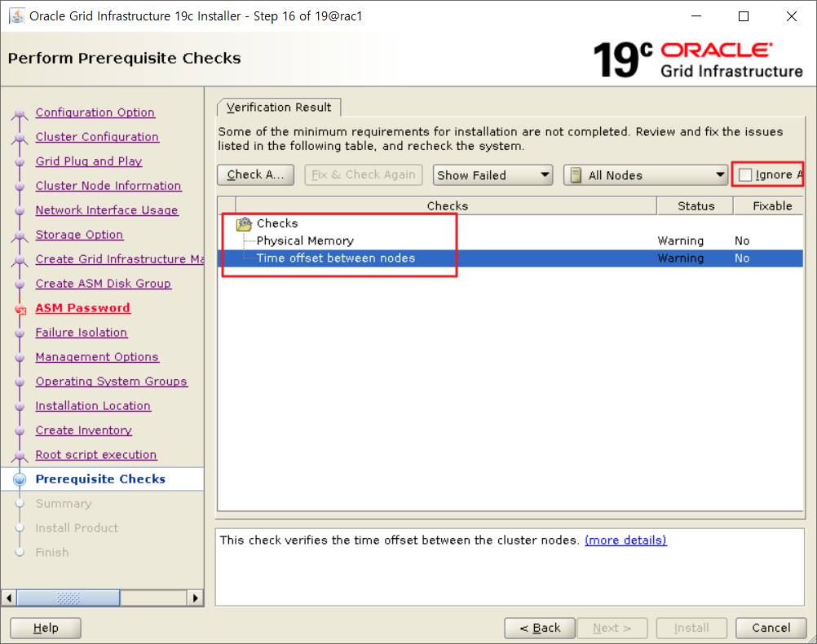Viewport: 817px width, 644px height.
Task: Go to Management Options step
Action: pyautogui.click(x=97, y=357)
